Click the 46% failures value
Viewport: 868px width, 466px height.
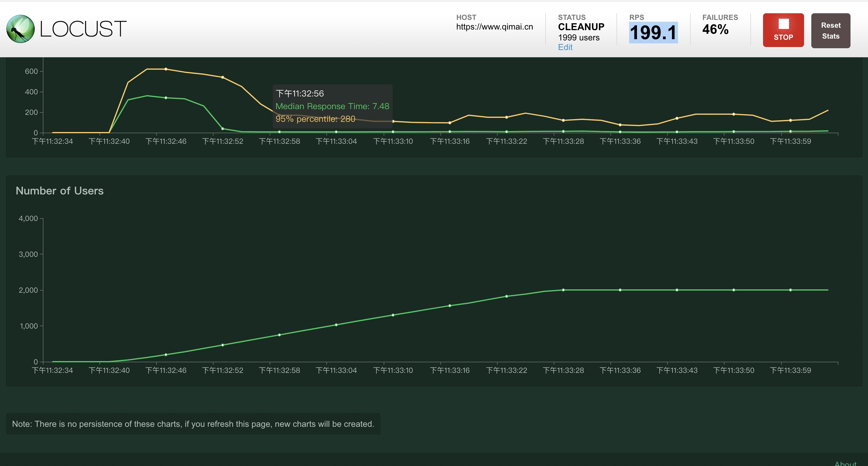[x=715, y=29]
